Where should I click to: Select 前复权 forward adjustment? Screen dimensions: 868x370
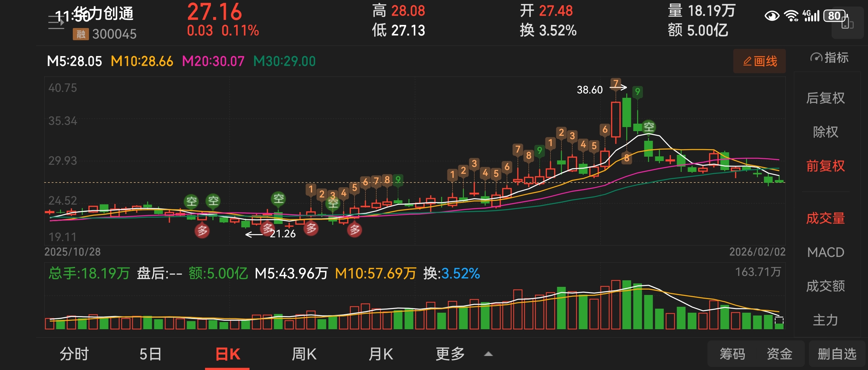point(825,166)
